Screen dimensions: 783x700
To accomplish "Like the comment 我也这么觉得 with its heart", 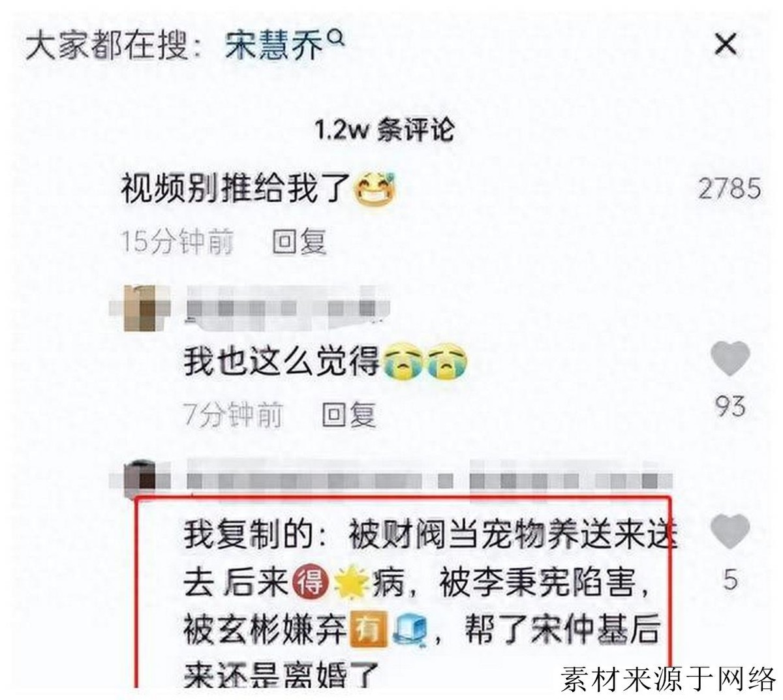I will click(729, 358).
